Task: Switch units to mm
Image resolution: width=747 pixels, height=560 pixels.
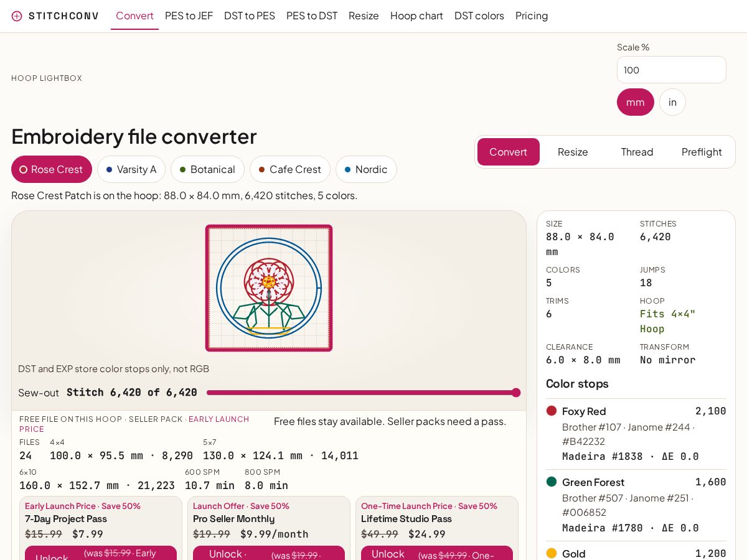Action: [635, 102]
